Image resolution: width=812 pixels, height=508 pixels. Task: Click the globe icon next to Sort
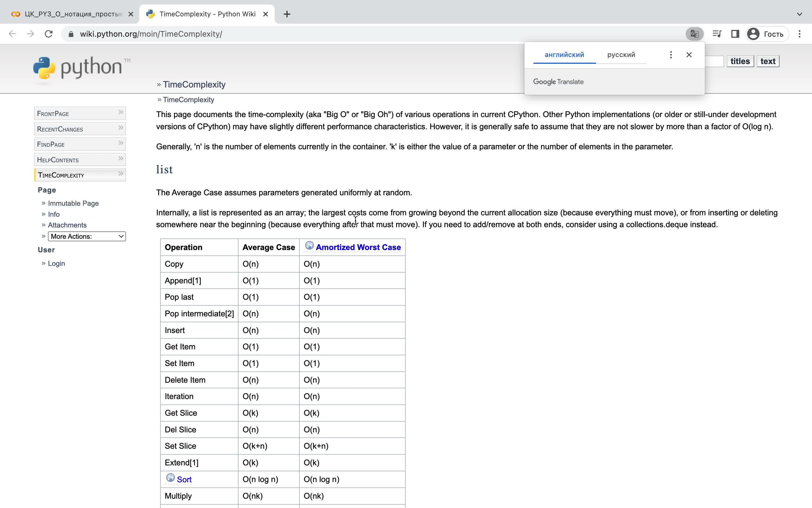(x=171, y=478)
